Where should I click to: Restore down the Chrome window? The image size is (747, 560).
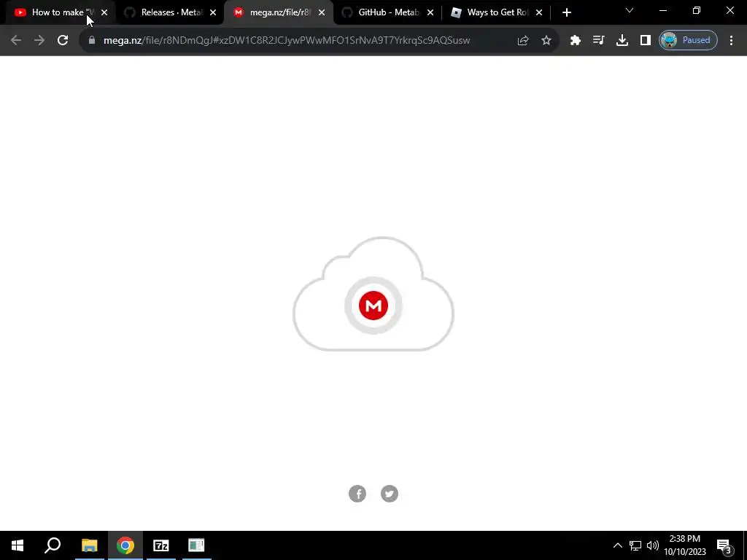coord(697,10)
